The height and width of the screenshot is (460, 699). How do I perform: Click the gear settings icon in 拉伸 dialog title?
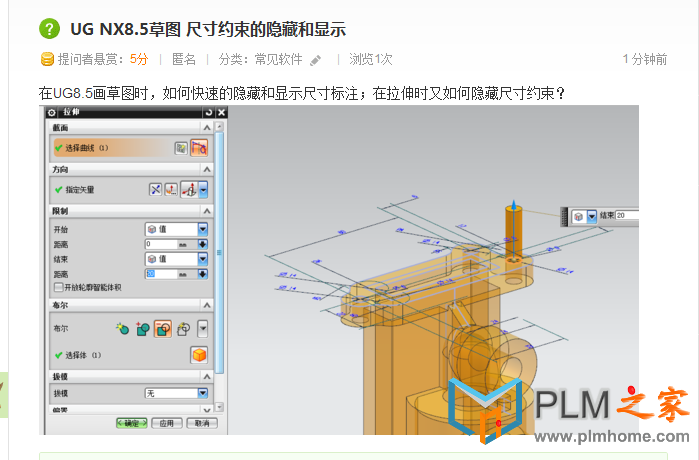[x=52, y=112]
